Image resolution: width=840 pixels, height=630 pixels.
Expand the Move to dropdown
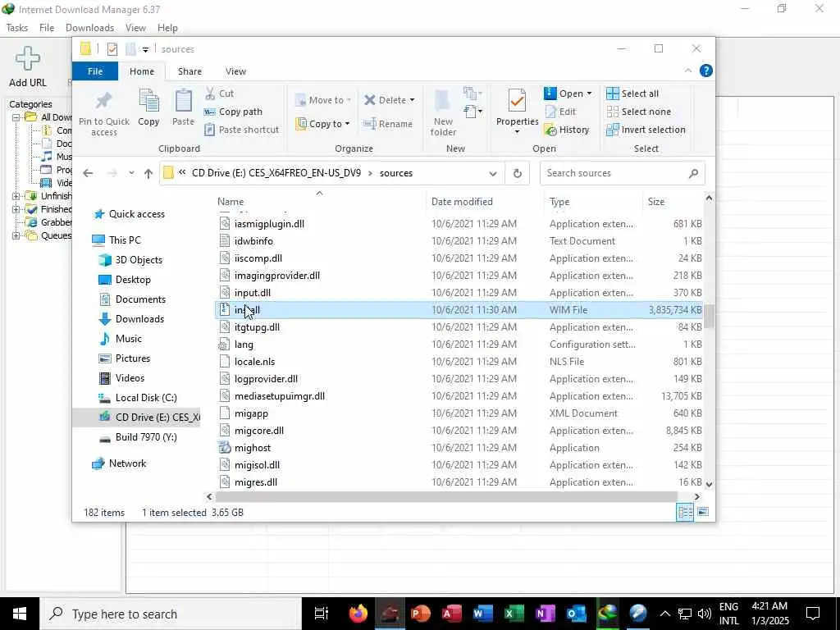tap(348, 100)
